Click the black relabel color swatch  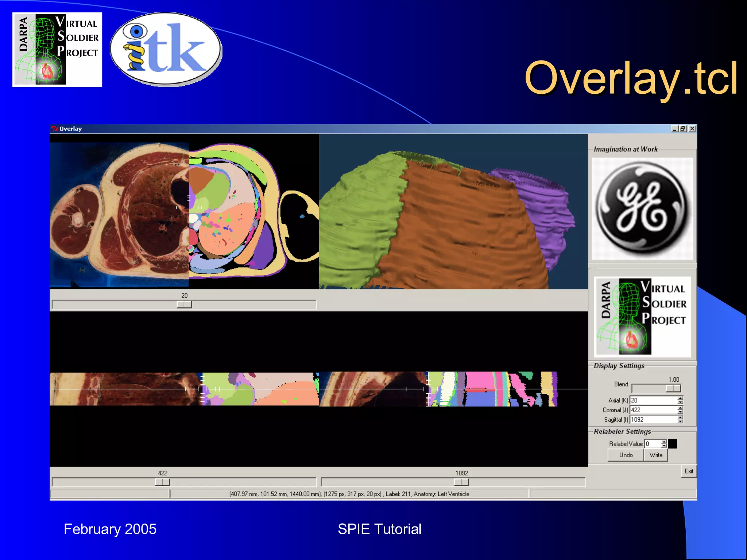pyautogui.click(x=673, y=444)
